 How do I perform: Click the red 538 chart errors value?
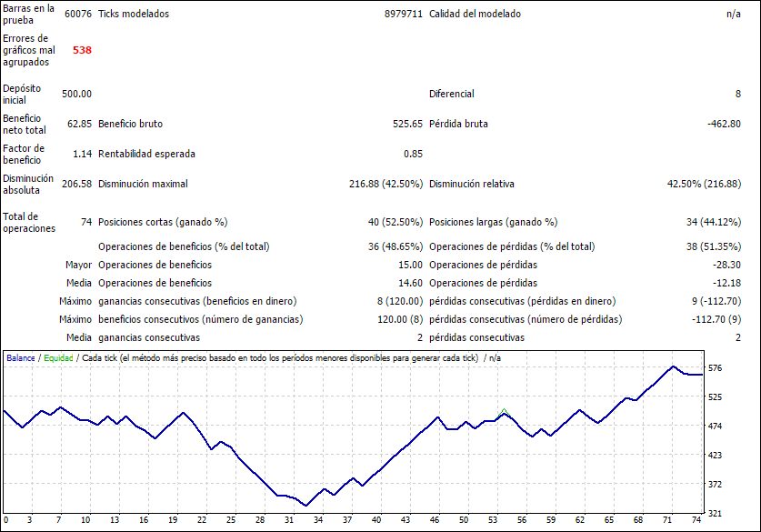coord(82,51)
